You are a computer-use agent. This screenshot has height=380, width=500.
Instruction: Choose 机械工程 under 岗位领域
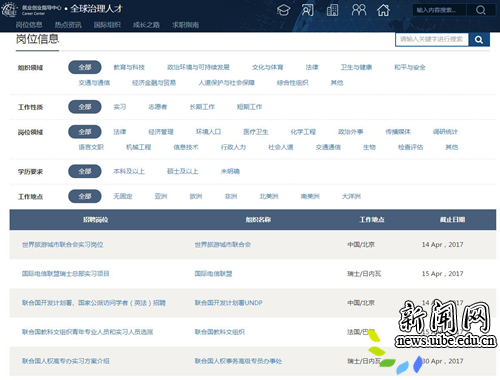[x=139, y=147]
